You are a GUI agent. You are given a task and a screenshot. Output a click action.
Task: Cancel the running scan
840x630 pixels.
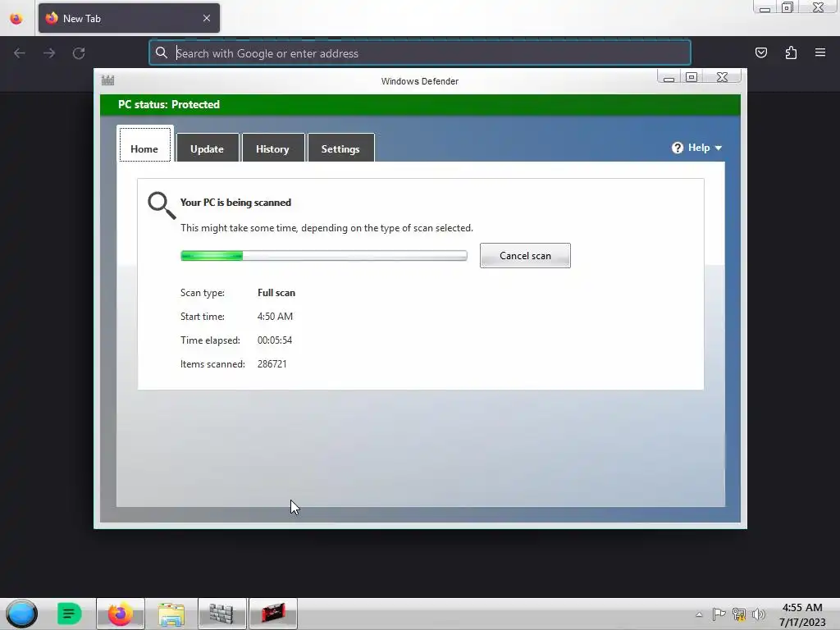(525, 256)
